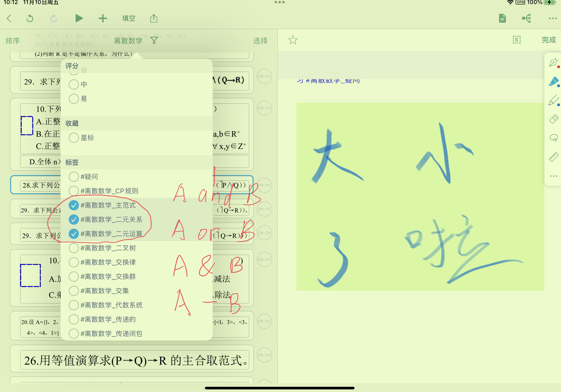Tap the VPN status indicator
561x392 pixels.
[x=520, y=2]
